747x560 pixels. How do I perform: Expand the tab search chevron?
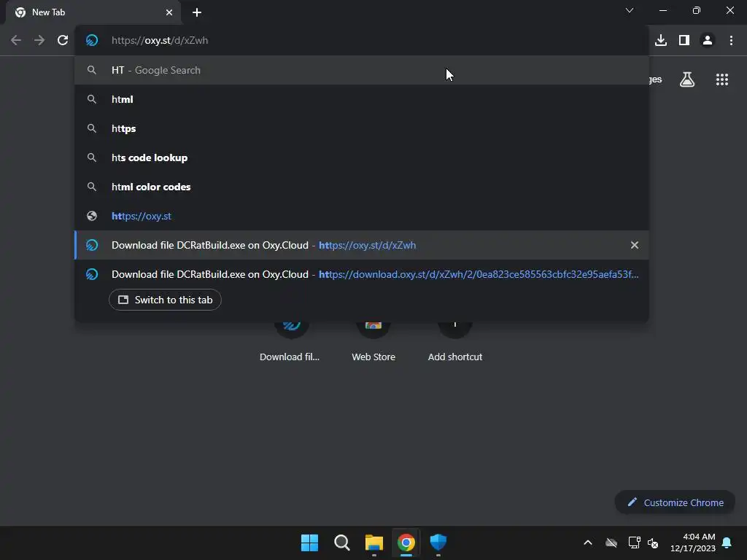click(630, 10)
